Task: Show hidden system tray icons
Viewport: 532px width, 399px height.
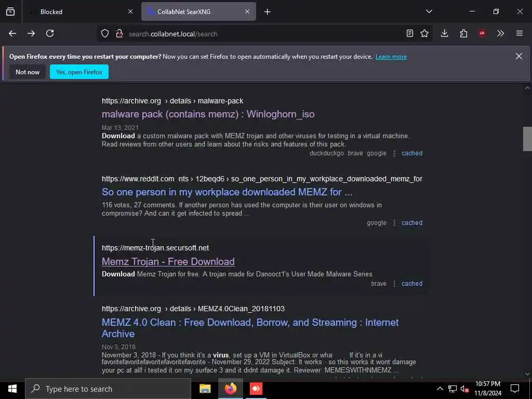Action: pyautogui.click(x=440, y=389)
